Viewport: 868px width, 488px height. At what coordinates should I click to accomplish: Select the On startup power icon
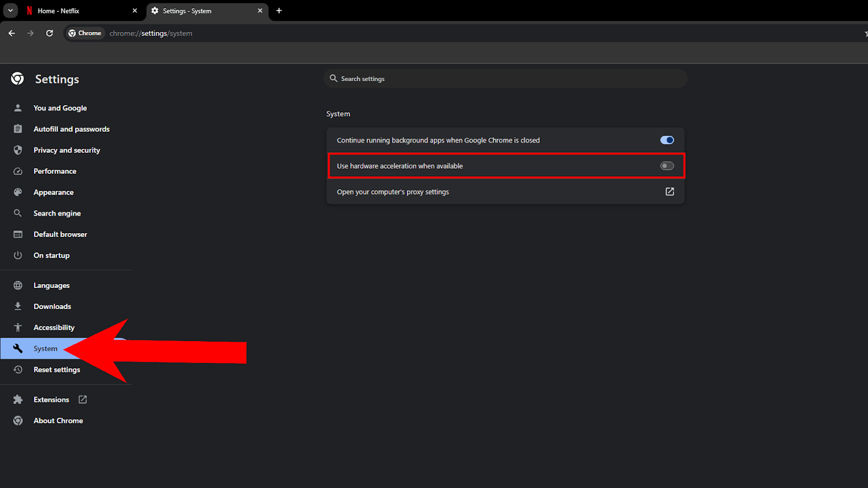pos(18,255)
